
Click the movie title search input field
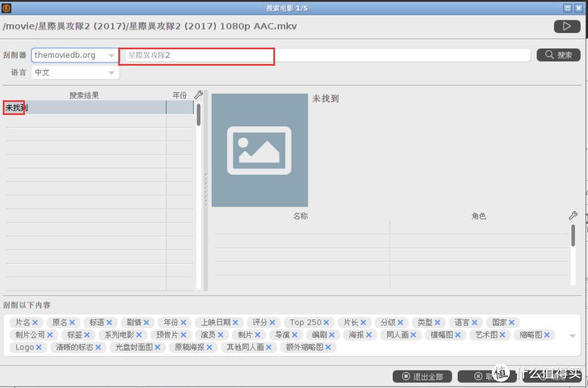point(327,55)
